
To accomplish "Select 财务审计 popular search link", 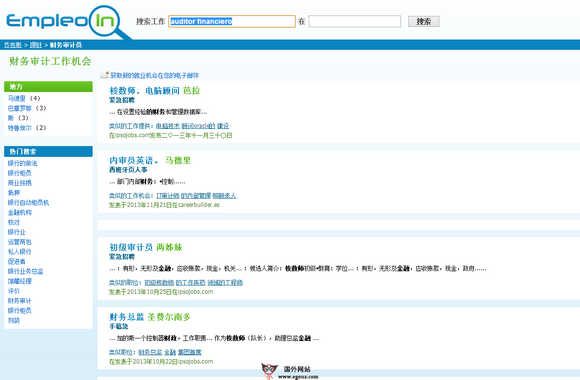I will (x=20, y=301).
